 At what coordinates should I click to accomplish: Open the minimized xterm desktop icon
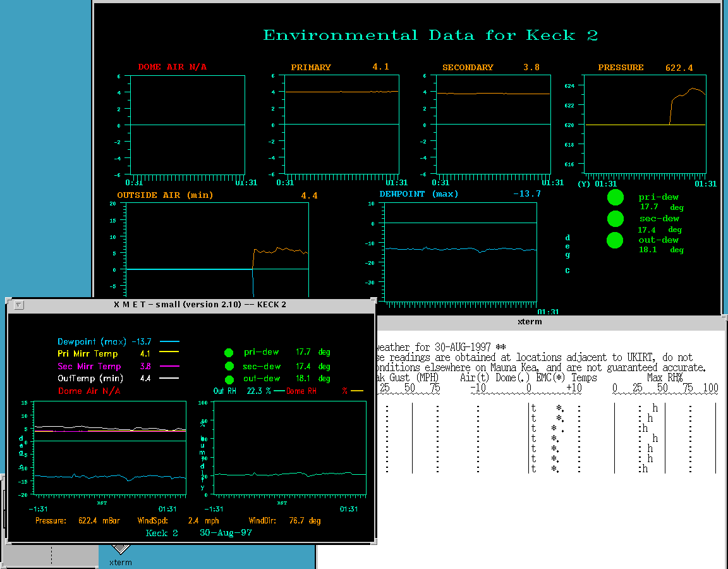pos(120,555)
